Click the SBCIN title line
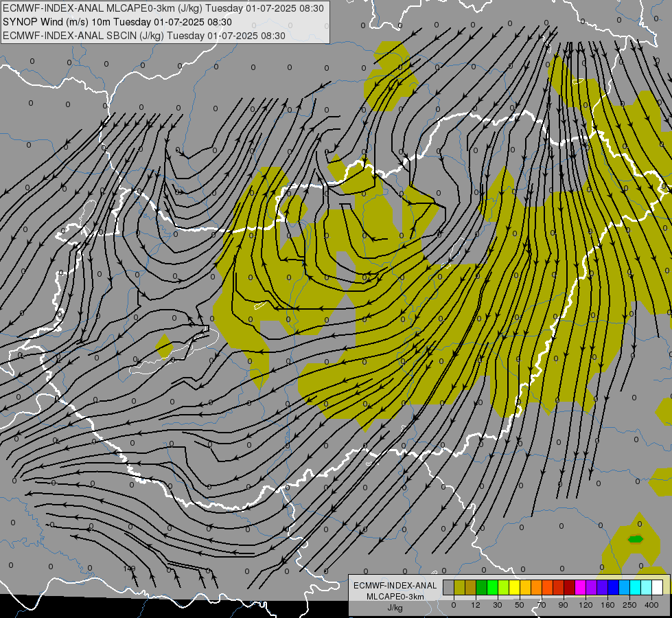 (x=144, y=36)
